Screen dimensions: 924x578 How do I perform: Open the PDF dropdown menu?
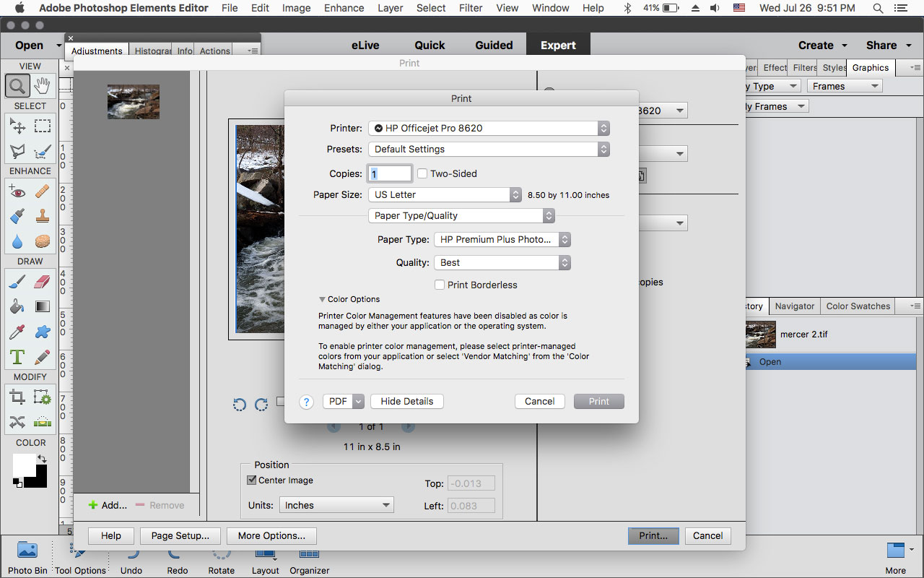343,401
